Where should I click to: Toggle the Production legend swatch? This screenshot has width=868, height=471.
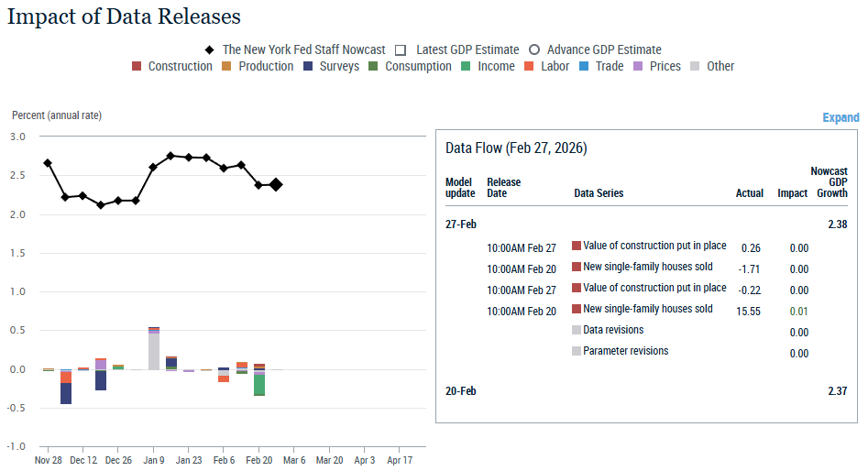[229, 66]
